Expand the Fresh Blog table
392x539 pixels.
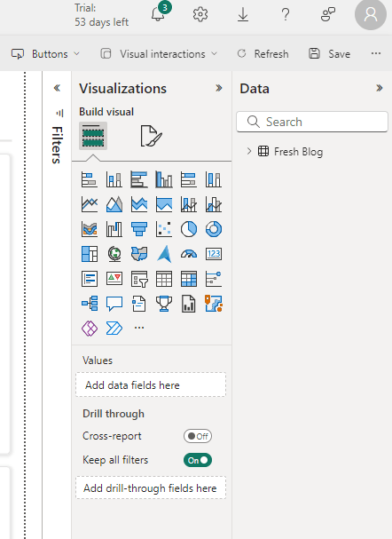pyautogui.click(x=249, y=151)
